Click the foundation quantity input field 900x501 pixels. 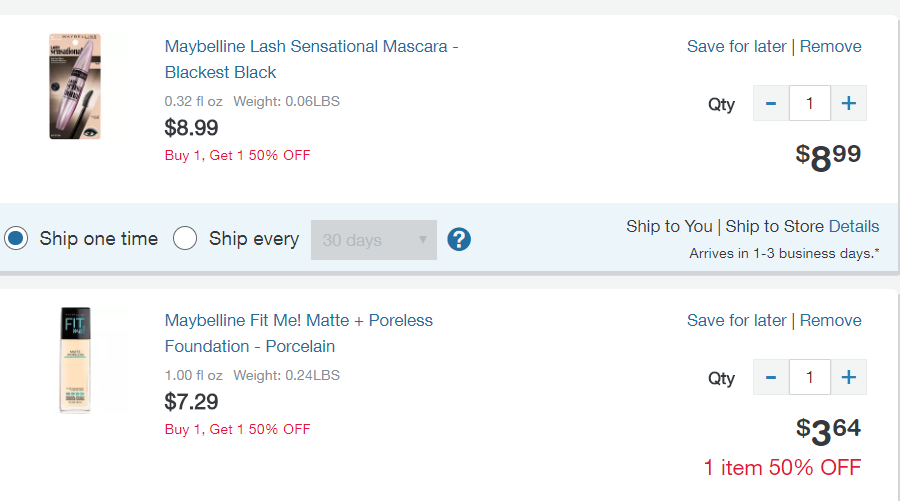click(x=810, y=377)
